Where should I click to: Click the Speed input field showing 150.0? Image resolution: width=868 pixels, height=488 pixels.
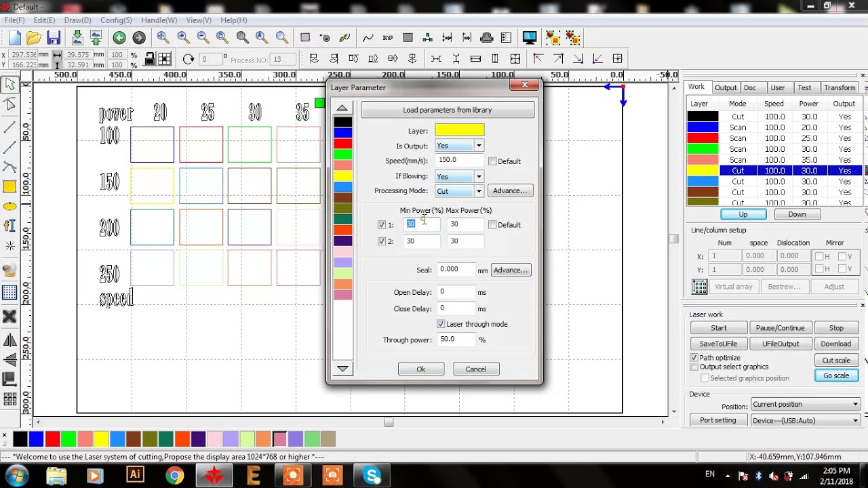click(x=460, y=161)
